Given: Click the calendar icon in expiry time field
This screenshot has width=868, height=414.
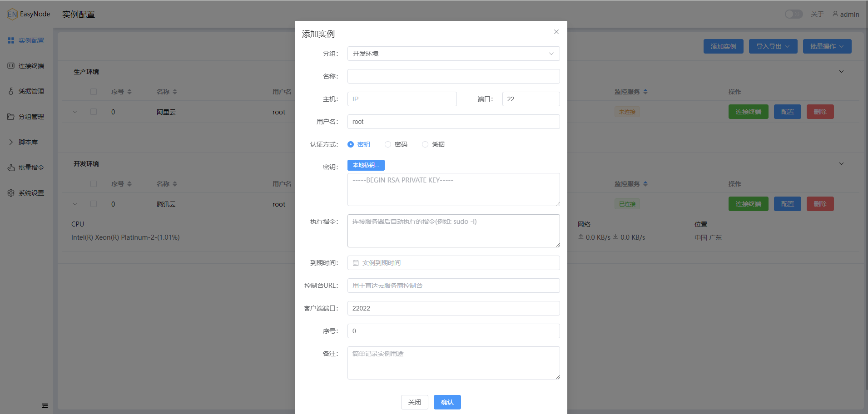Looking at the screenshot, I should pos(356,263).
